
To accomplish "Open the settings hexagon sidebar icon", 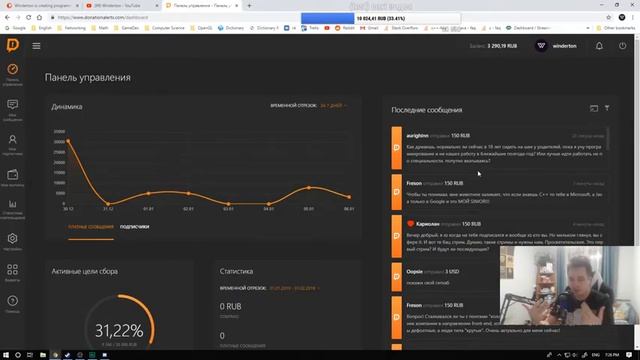I will [x=13, y=238].
